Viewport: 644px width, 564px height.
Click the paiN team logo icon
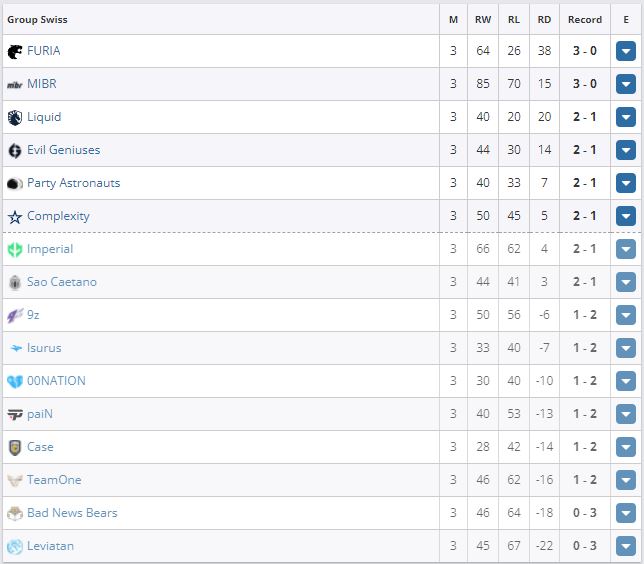(15, 414)
